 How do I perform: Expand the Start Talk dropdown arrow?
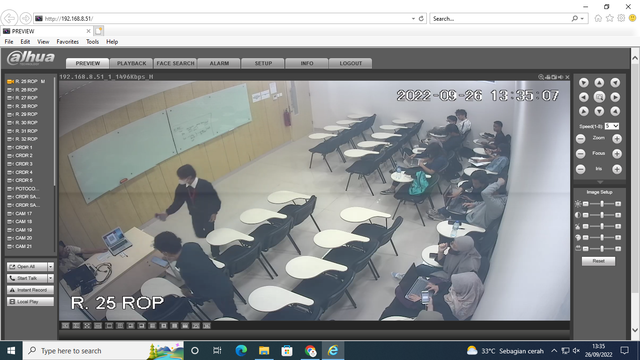click(51, 278)
